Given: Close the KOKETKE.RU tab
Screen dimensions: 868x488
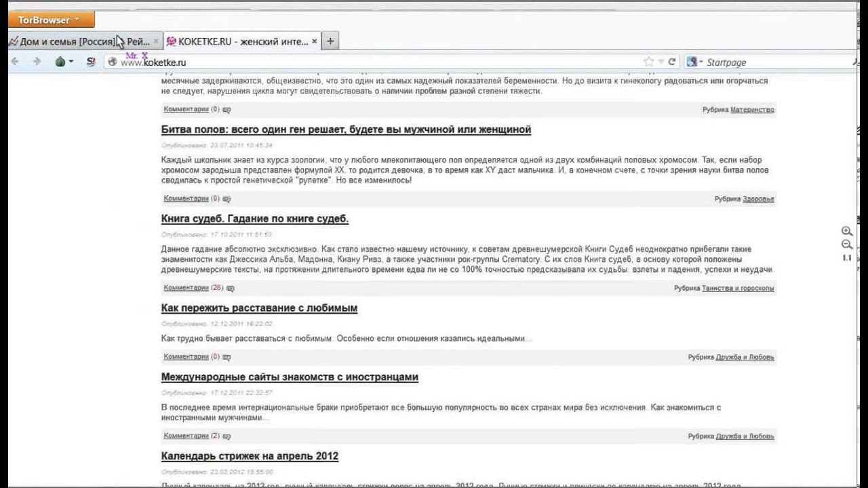Looking at the screenshot, I should click(314, 41).
